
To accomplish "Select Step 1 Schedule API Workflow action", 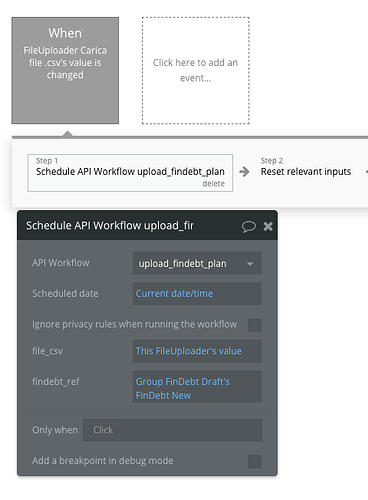I will pos(130,173).
